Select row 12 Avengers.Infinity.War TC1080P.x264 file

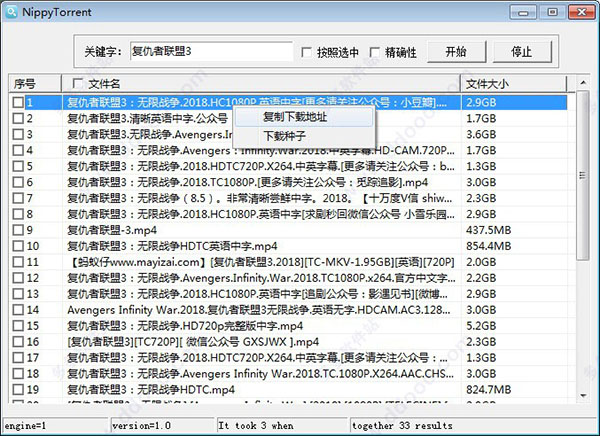pos(261,278)
